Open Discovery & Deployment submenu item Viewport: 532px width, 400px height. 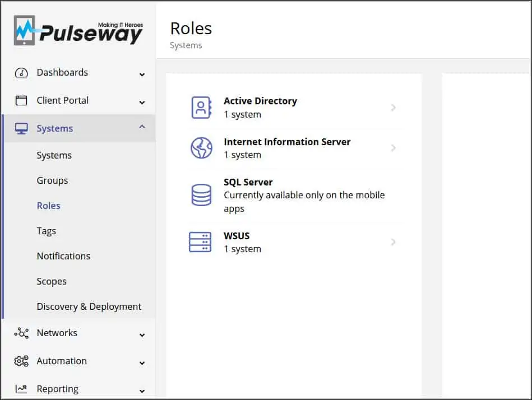[x=89, y=306]
